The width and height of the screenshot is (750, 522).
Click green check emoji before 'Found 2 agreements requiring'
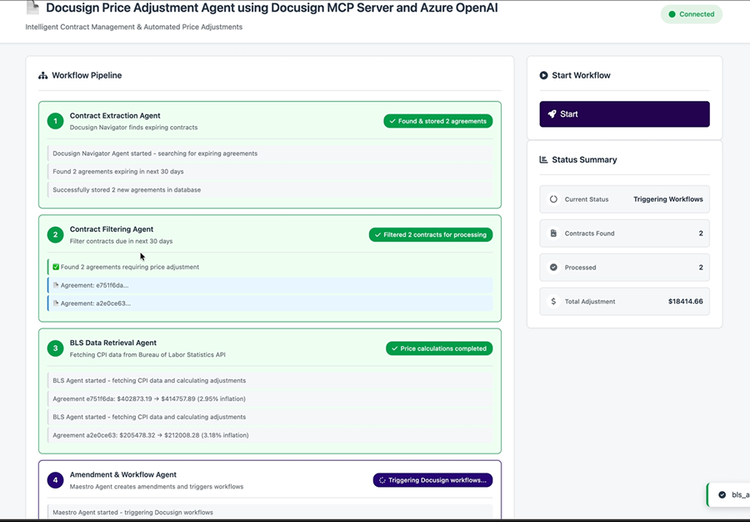tap(56, 267)
